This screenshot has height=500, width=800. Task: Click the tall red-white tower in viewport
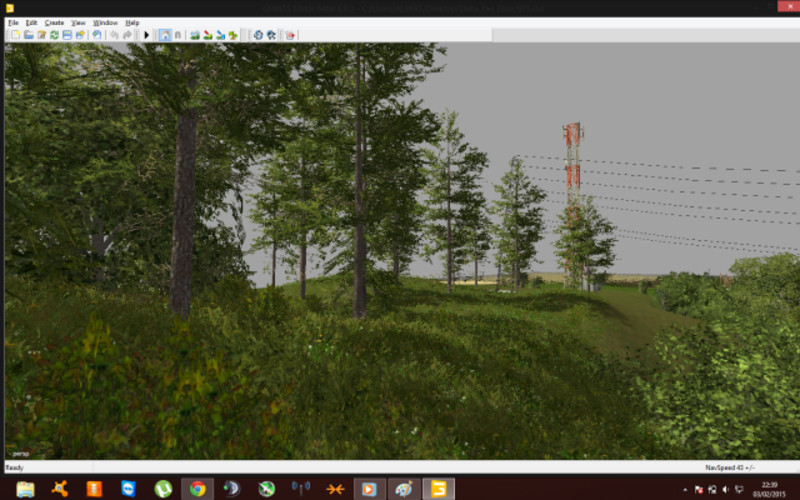click(572, 160)
